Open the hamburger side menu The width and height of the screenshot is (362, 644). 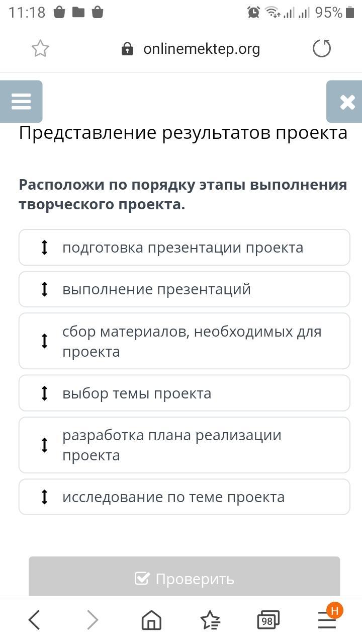click(x=21, y=102)
